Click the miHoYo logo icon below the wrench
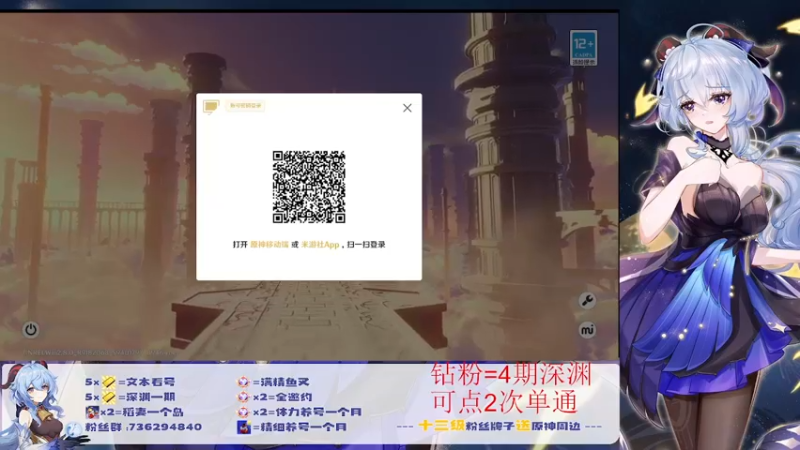The width and height of the screenshot is (800, 450). (587, 330)
